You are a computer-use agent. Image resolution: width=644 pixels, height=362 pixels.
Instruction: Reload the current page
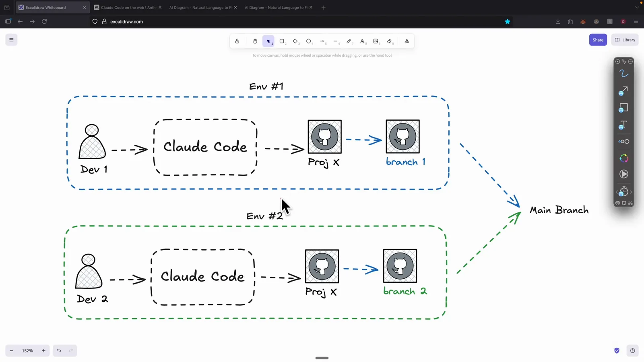pos(44,22)
